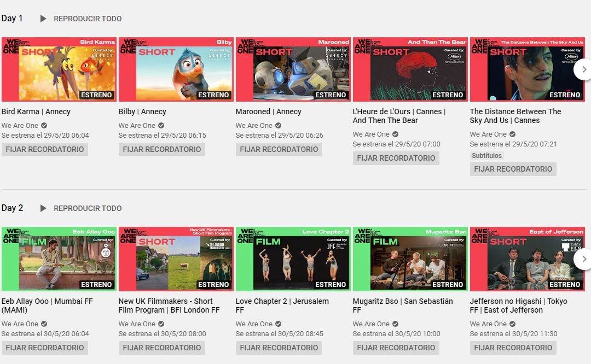This screenshot has width=591, height=364.
Task: Open the Eeb Allay Ooo thumbnail
Action: click(x=59, y=259)
